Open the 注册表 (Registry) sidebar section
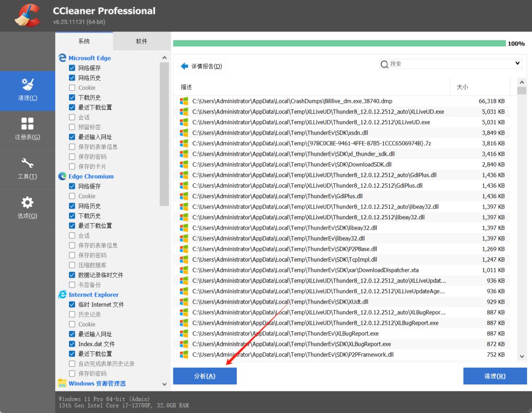 [28, 130]
